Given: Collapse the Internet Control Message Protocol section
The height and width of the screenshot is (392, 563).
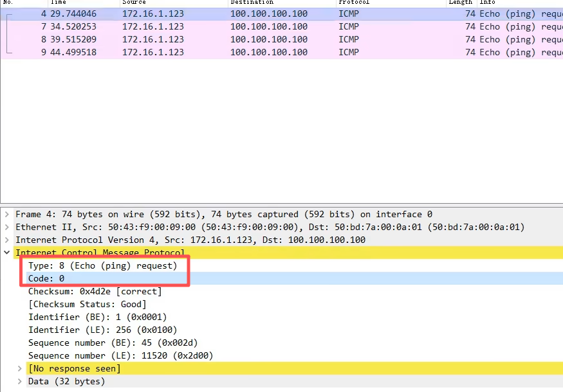Looking at the screenshot, I should coord(7,253).
